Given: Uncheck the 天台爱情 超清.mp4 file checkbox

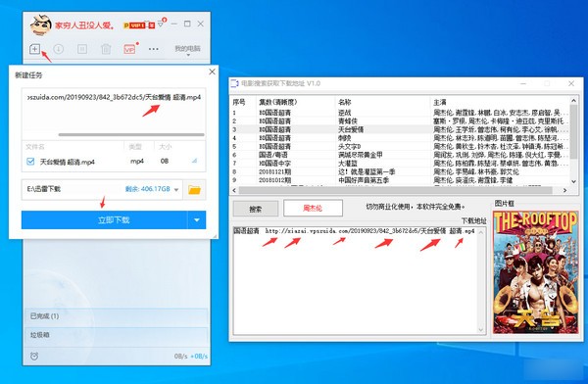Looking at the screenshot, I should (x=30, y=162).
